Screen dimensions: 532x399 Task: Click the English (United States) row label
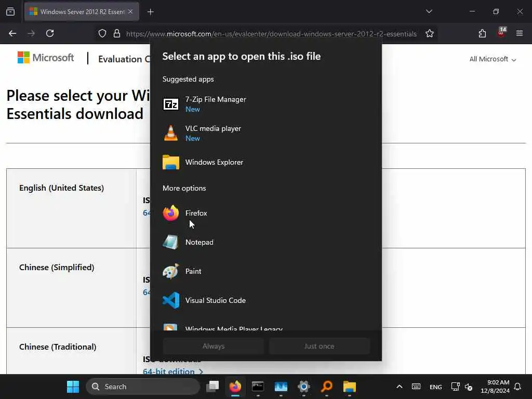click(61, 188)
